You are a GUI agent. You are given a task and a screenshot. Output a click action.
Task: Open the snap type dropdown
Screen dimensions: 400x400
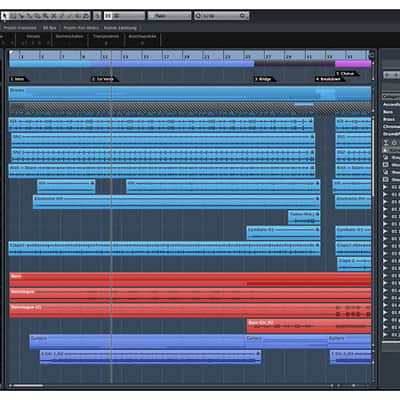pyautogui.click(x=169, y=16)
